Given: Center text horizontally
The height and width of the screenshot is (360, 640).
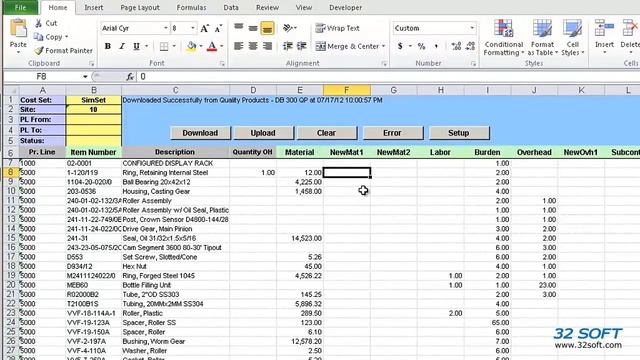Looking at the screenshot, I should [253, 46].
